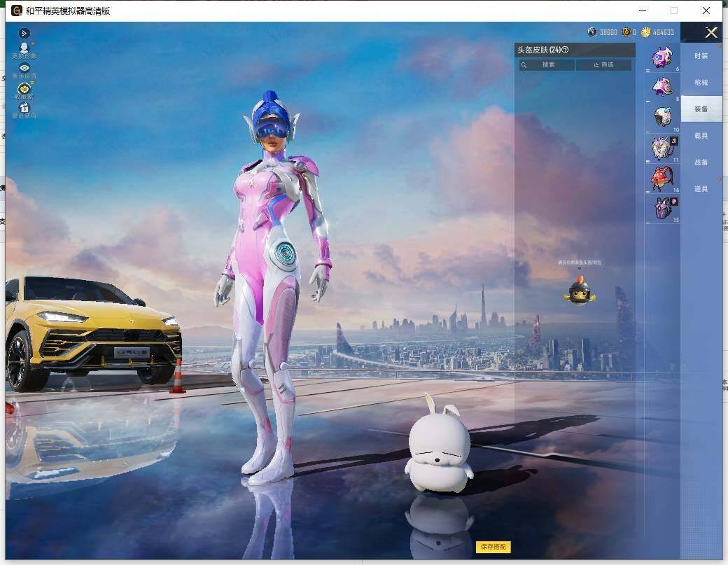Click the middle currency icon showing 0
Viewport: 728px width, 565px height.
point(626,32)
